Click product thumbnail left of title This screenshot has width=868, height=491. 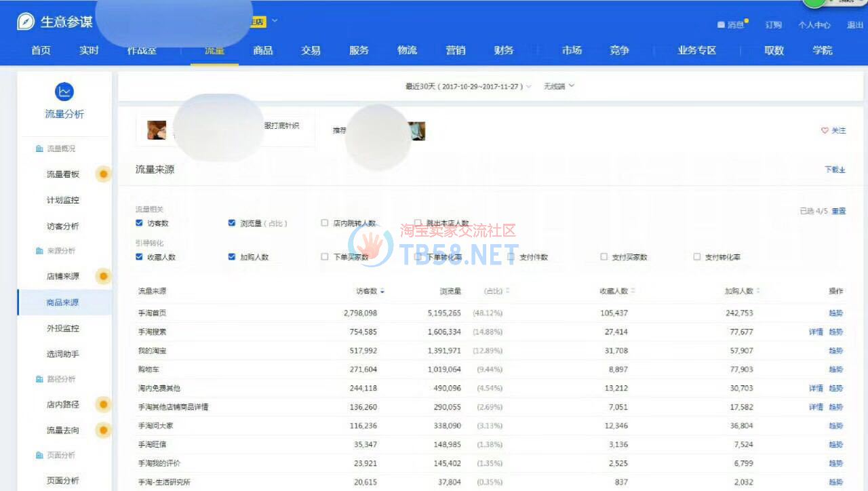tap(157, 130)
